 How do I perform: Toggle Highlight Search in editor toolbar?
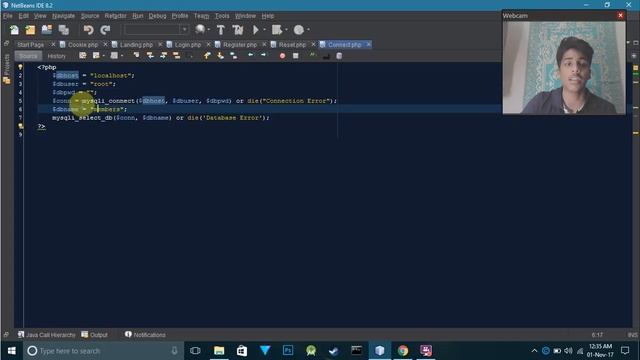(177, 56)
